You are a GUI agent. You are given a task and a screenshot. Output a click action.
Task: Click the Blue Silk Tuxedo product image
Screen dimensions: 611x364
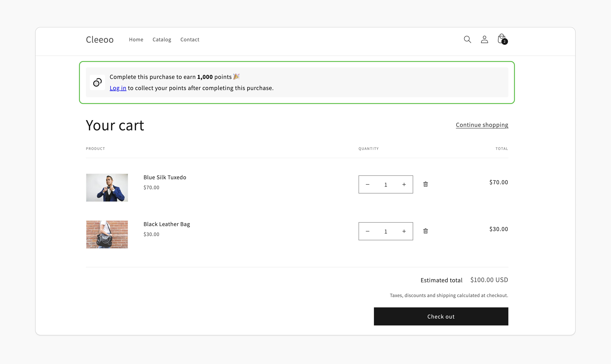(x=107, y=187)
